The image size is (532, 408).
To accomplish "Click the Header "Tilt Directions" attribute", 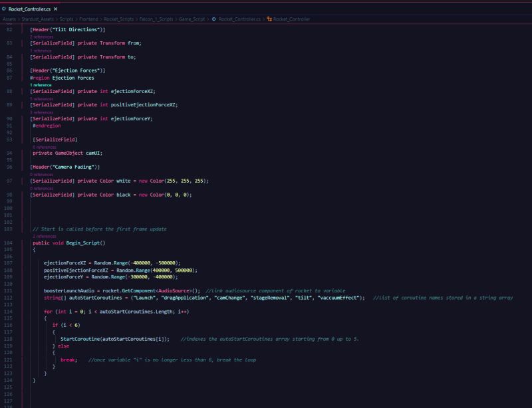I will coord(68,29).
